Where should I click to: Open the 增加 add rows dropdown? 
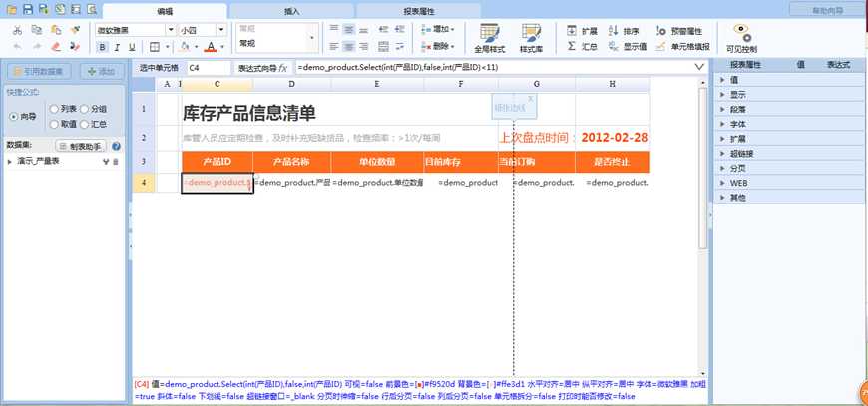(x=437, y=29)
